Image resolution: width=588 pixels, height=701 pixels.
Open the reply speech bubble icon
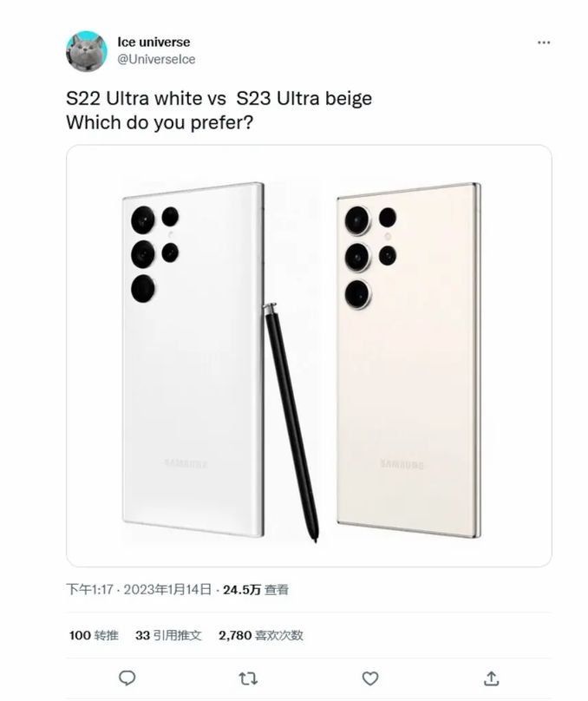click(x=127, y=678)
